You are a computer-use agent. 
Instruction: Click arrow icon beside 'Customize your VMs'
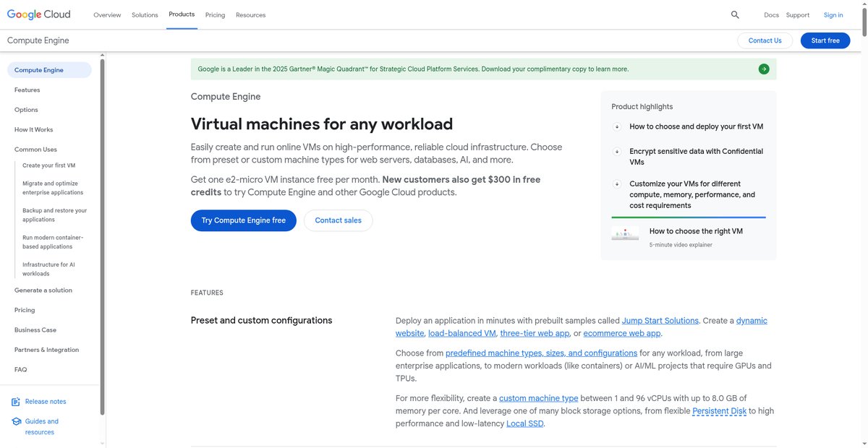click(617, 184)
